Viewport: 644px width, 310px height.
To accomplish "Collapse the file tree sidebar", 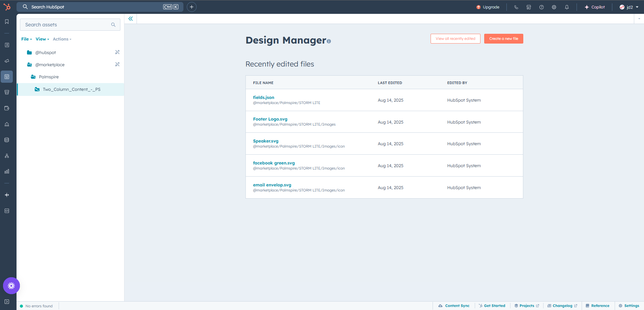I will (x=130, y=19).
